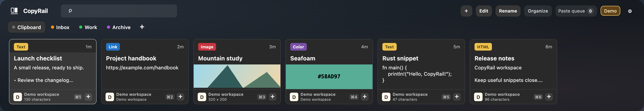Click the D avatar on Release notes

478,97
